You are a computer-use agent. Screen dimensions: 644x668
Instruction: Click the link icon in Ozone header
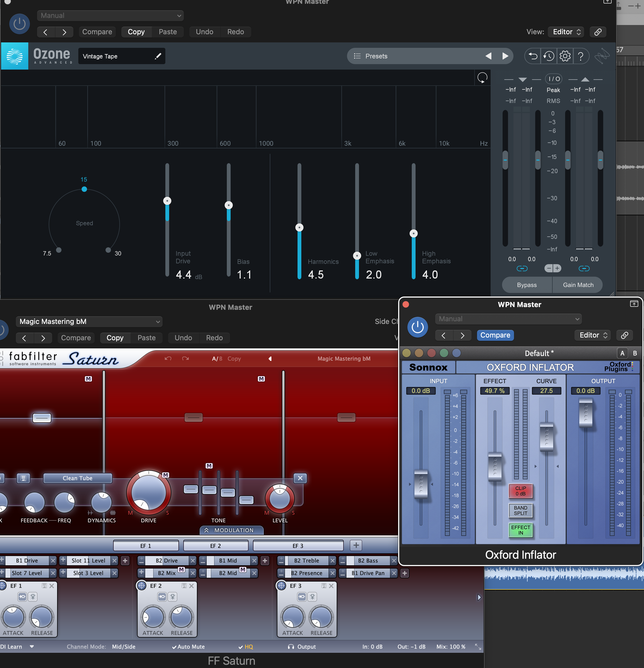pos(598,32)
